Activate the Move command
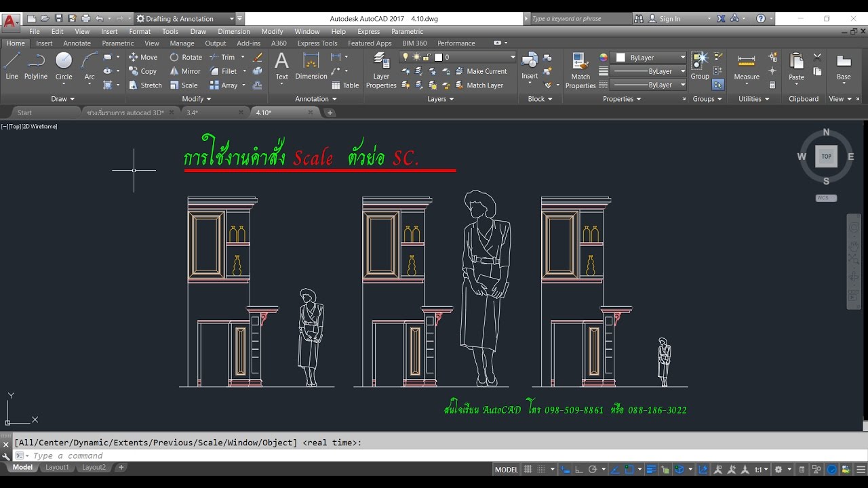This screenshot has height=488, width=868. click(x=143, y=57)
